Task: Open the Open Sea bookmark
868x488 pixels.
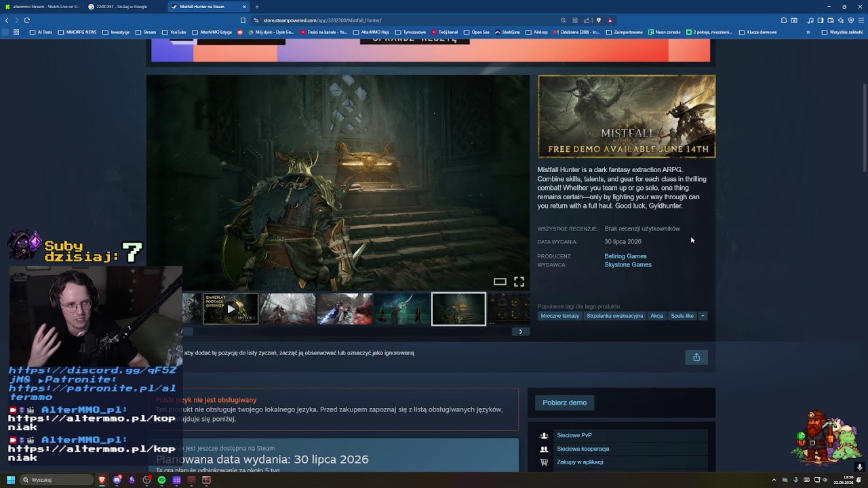Action: click(x=476, y=32)
